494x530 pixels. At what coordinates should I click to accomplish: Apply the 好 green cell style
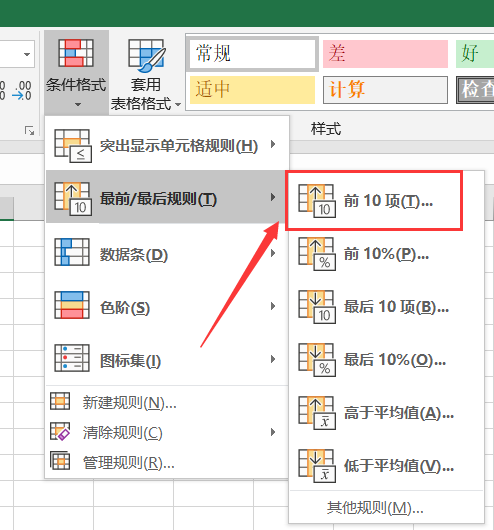click(x=475, y=54)
